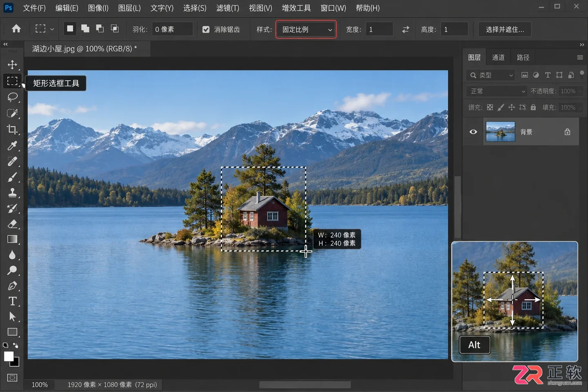Open the 滤镜(T) menu
The width and height of the screenshot is (588, 392).
(228, 8)
